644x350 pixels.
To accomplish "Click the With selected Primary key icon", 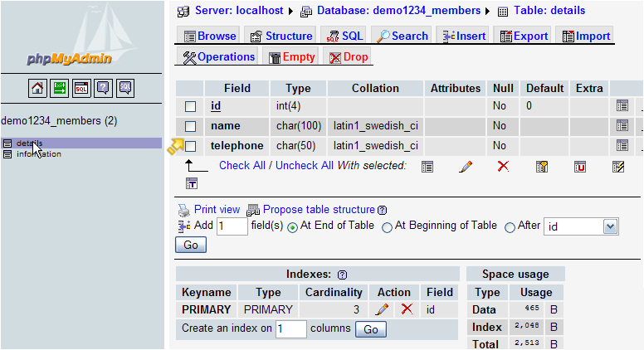I will [542, 167].
